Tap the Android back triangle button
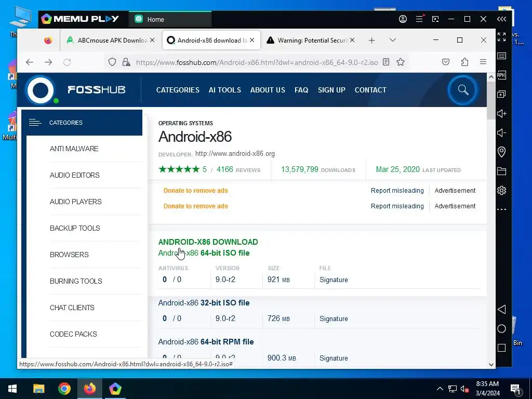 pyautogui.click(x=501, y=309)
